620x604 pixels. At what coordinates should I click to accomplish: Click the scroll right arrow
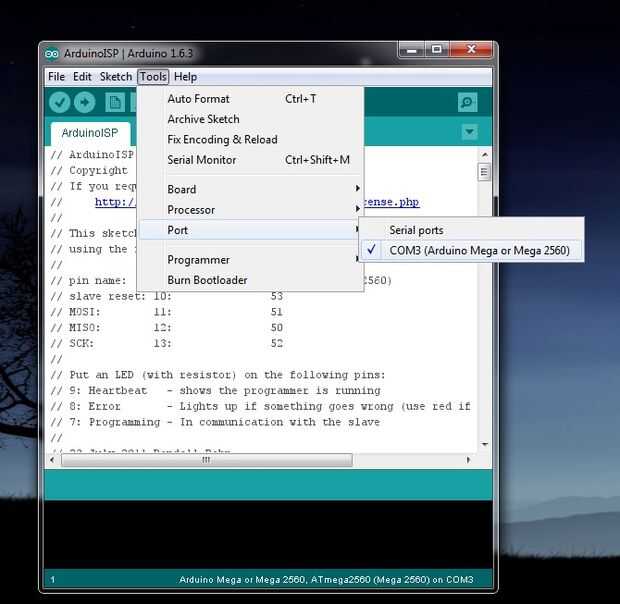(x=468, y=460)
